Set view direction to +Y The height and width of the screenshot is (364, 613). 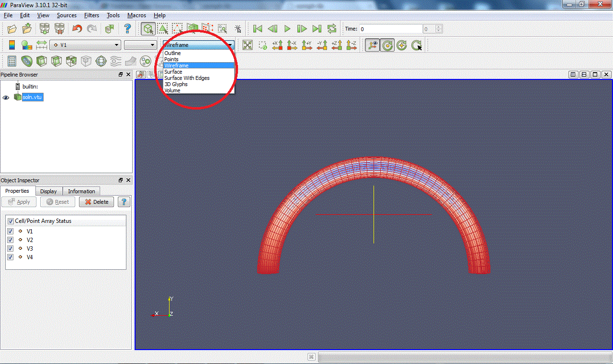tap(307, 45)
